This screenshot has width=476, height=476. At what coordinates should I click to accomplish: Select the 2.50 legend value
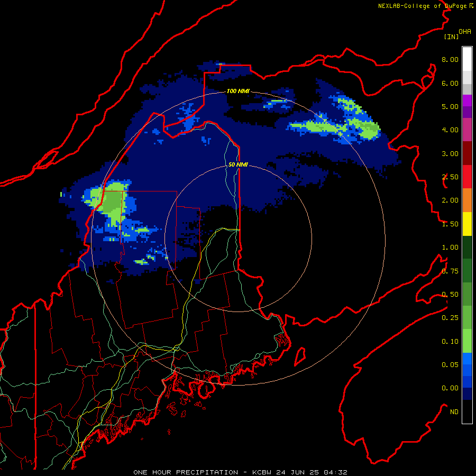[450, 177]
